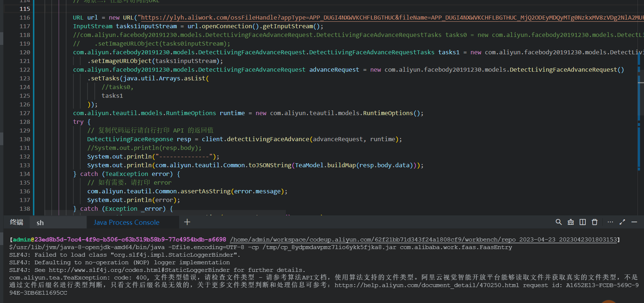Click 'TeaException' in the catch clause

pos(127,174)
